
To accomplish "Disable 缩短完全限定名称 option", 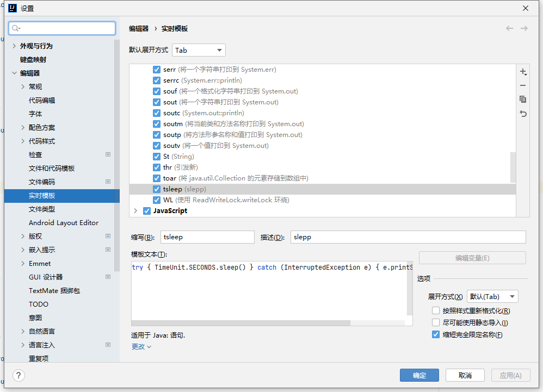I will pyautogui.click(x=436, y=334).
